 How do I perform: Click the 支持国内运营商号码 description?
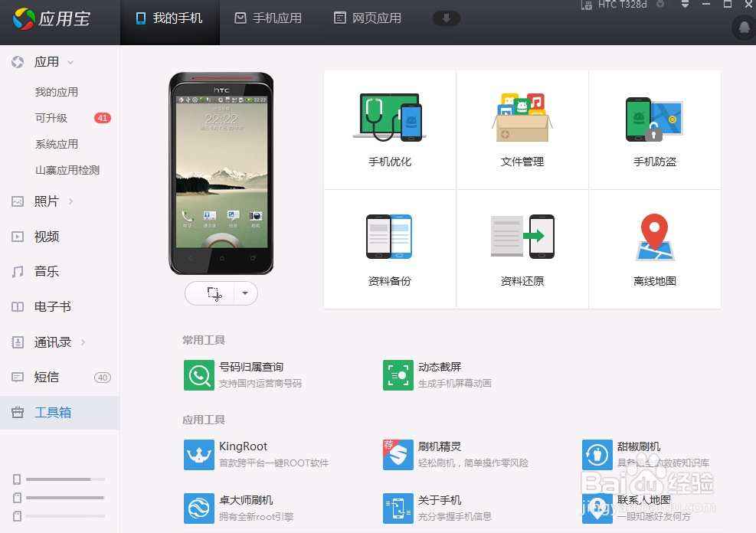click(x=260, y=384)
